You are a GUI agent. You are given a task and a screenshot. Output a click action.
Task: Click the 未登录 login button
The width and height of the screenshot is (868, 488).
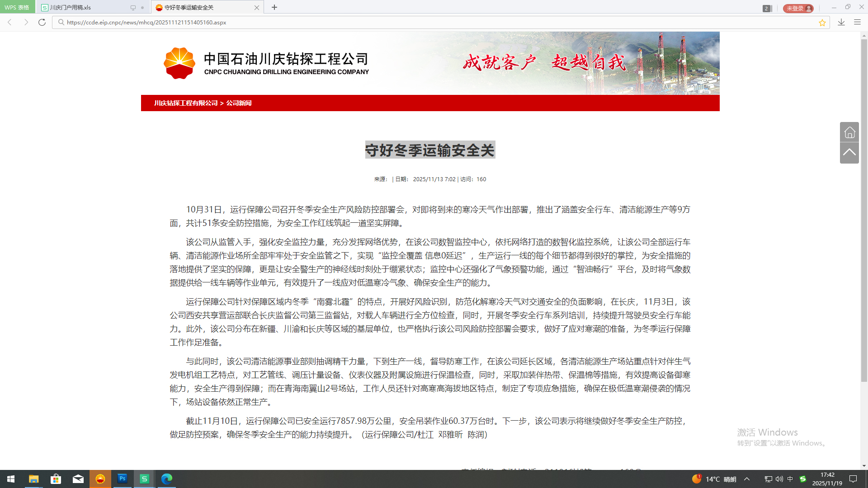pos(798,8)
